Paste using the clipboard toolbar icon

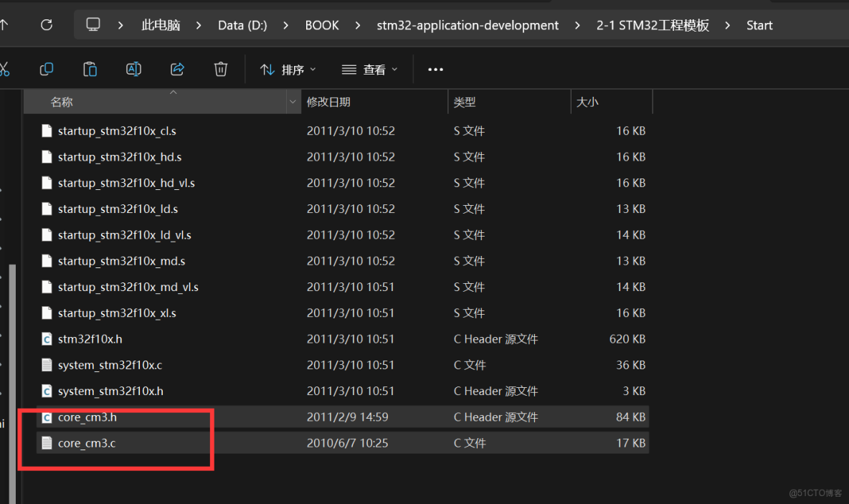90,70
